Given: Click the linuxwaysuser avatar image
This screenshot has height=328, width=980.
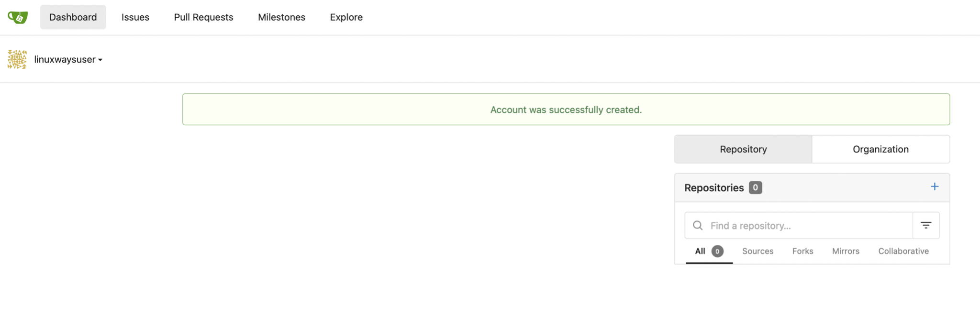Looking at the screenshot, I should 17,59.
